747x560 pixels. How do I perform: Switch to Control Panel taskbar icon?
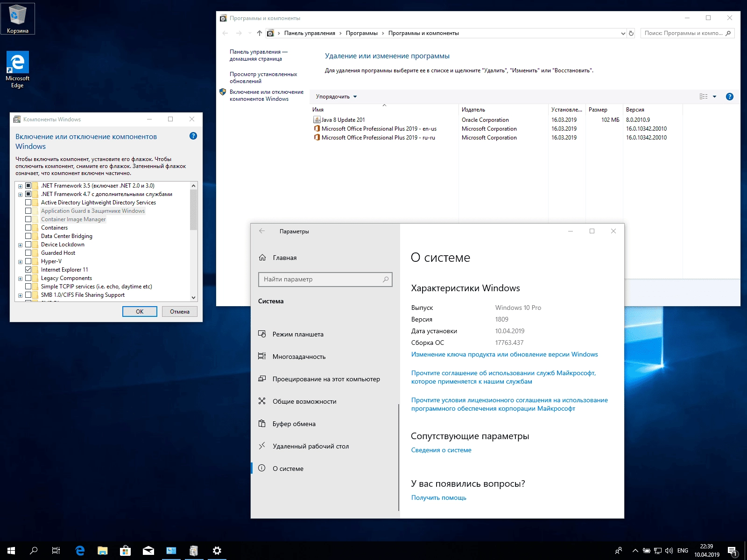[x=171, y=551]
